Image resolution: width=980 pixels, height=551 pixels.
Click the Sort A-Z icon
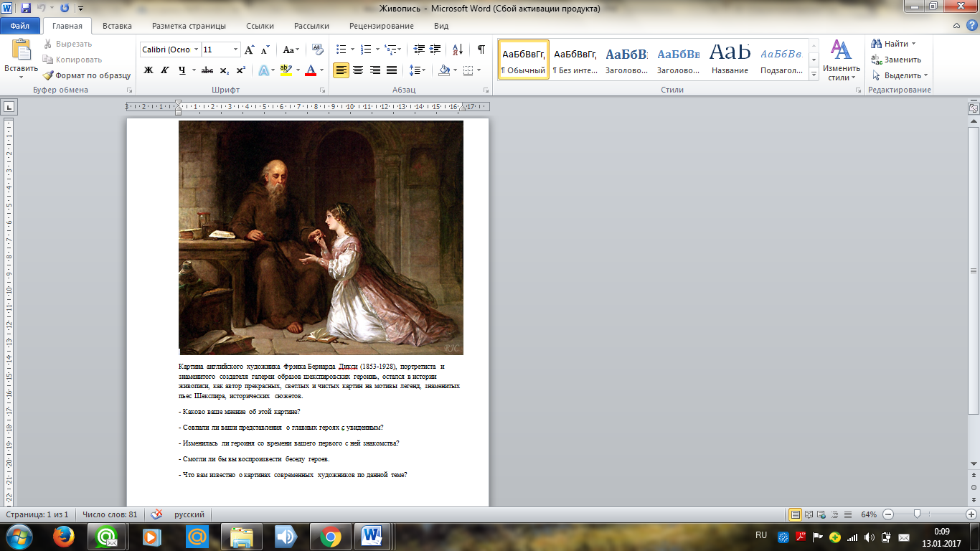pos(456,50)
